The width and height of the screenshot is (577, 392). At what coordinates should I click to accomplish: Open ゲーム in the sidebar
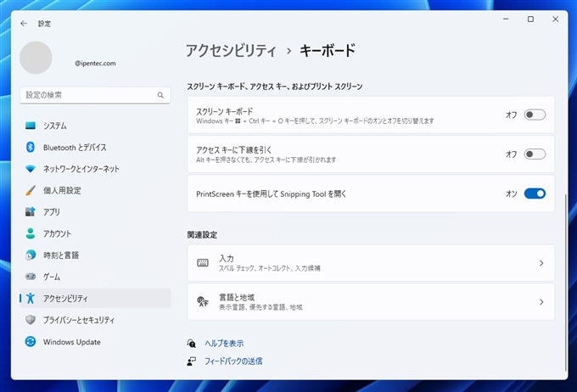(95, 277)
